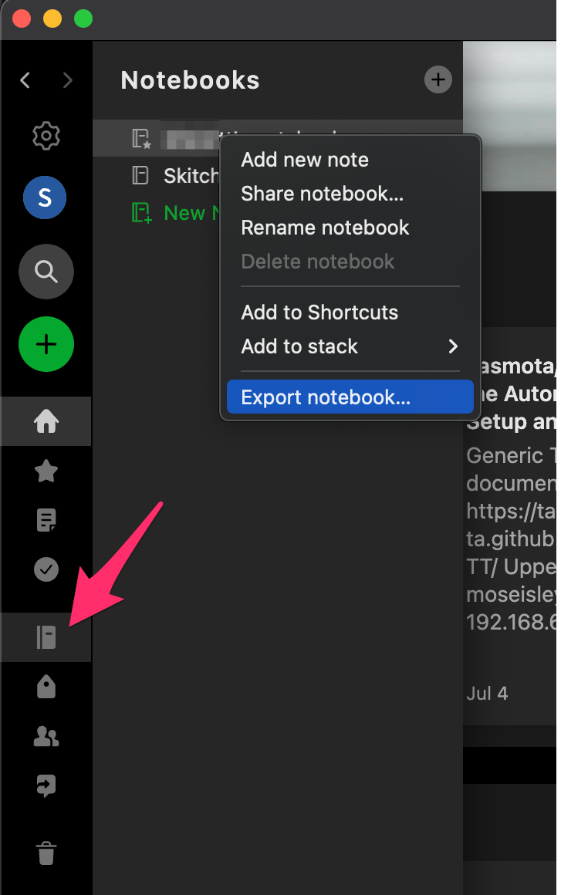Select "Rename notebook" in context menu
The width and height of the screenshot is (588, 895).
tap(325, 228)
